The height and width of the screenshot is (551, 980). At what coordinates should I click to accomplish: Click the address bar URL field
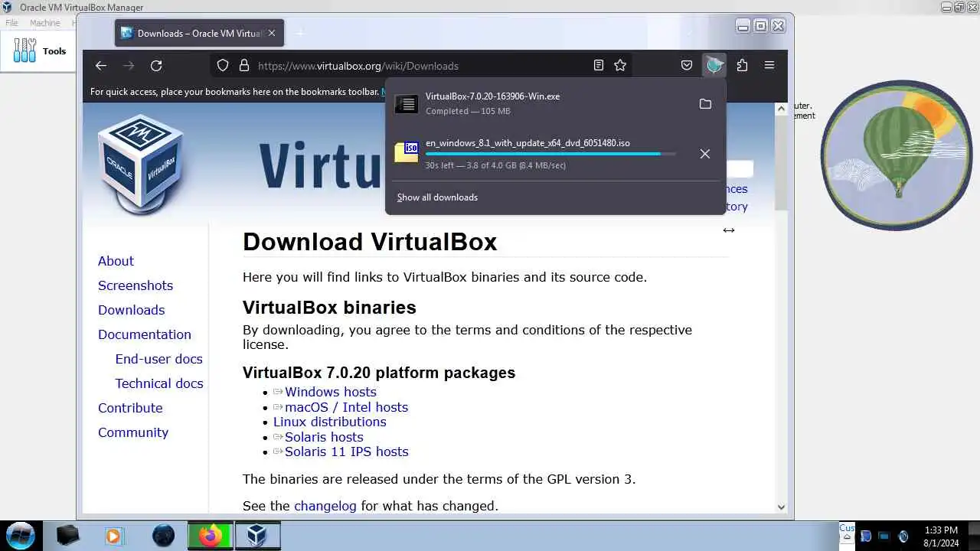[421, 66]
